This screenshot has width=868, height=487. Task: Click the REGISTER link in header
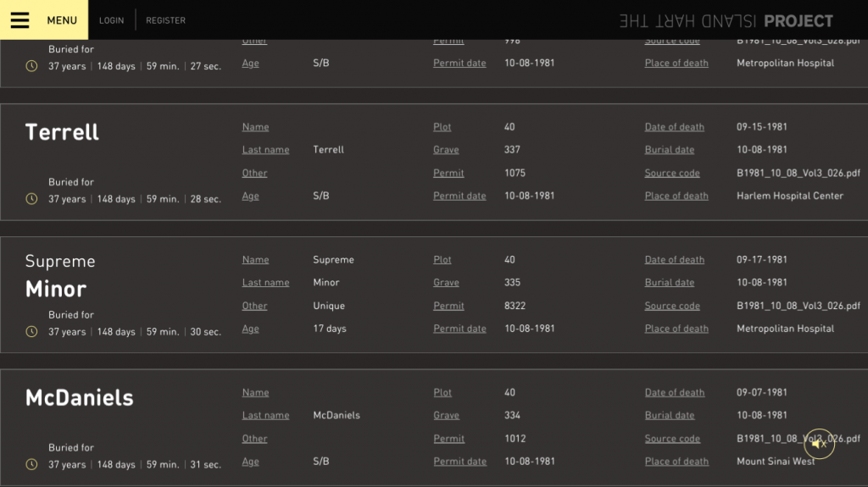pos(165,20)
